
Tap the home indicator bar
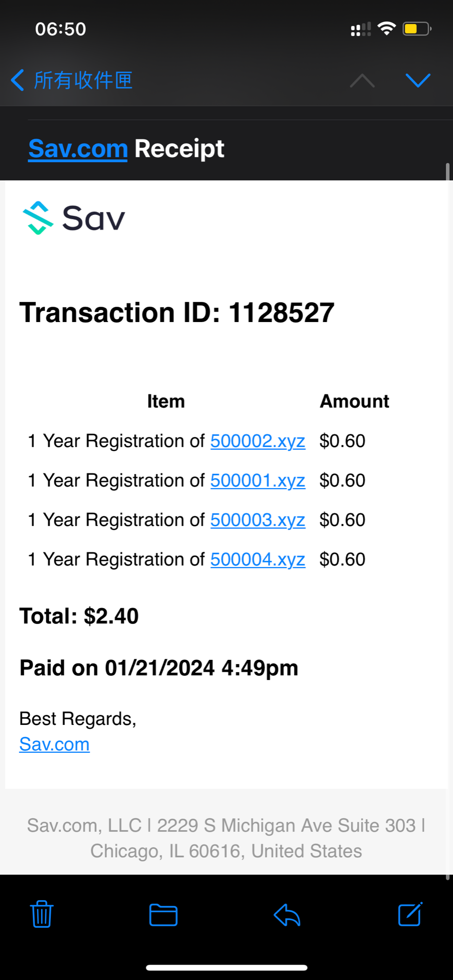pyautogui.click(x=226, y=968)
